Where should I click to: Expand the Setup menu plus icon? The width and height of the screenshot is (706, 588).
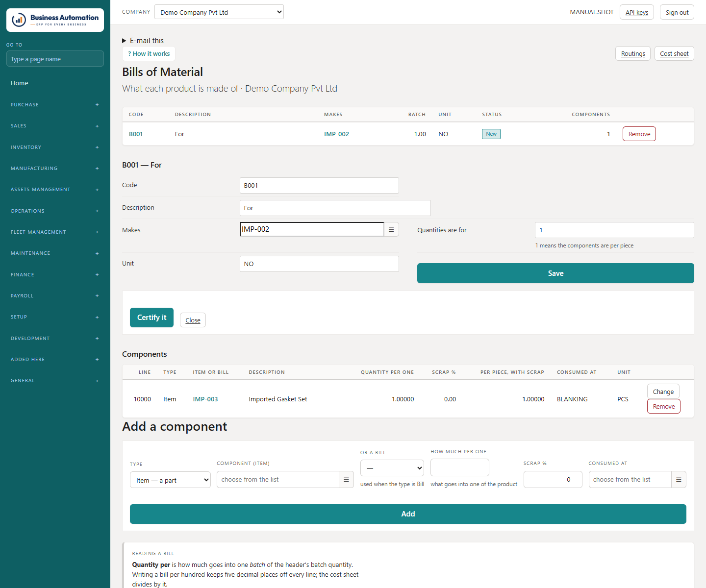[97, 317]
